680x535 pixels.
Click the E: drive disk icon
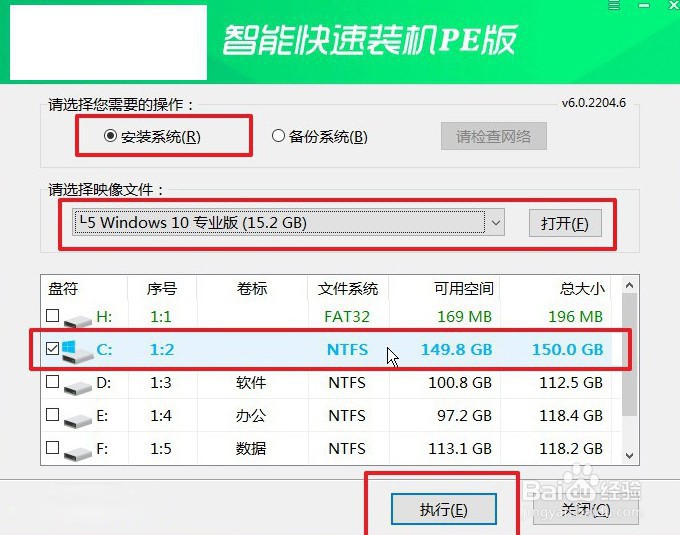click(x=78, y=421)
